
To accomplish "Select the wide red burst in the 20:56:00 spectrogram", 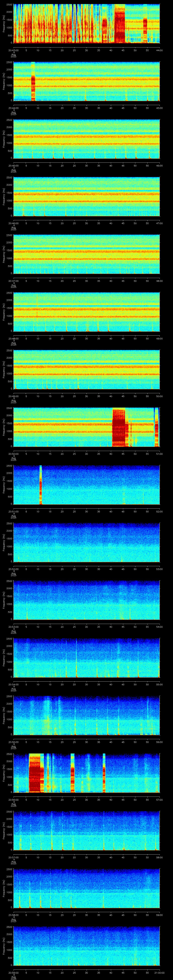I will pos(35,773).
